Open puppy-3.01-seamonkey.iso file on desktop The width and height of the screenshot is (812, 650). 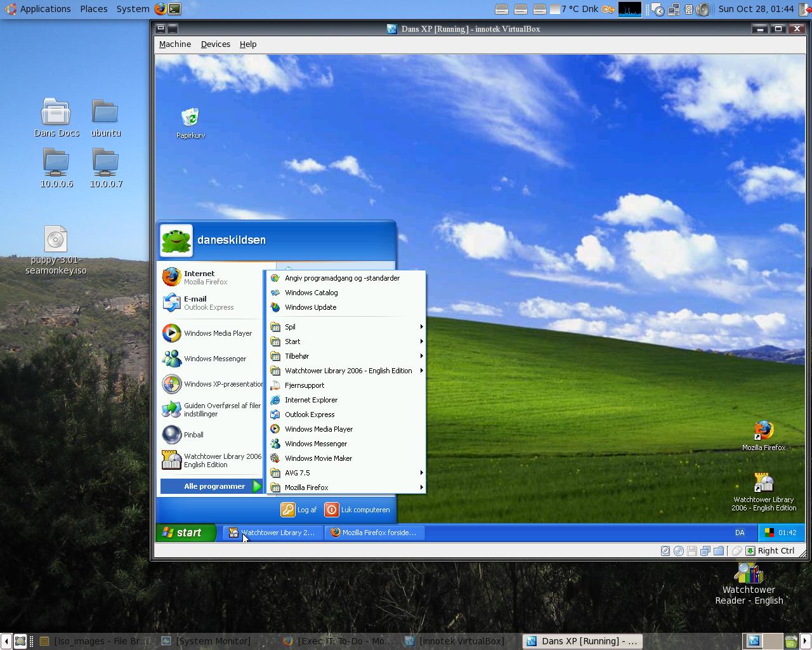tap(56, 251)
